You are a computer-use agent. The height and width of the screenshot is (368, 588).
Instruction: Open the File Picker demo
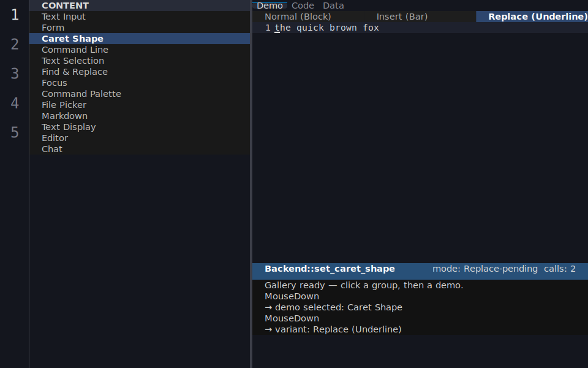coord(140,105)
